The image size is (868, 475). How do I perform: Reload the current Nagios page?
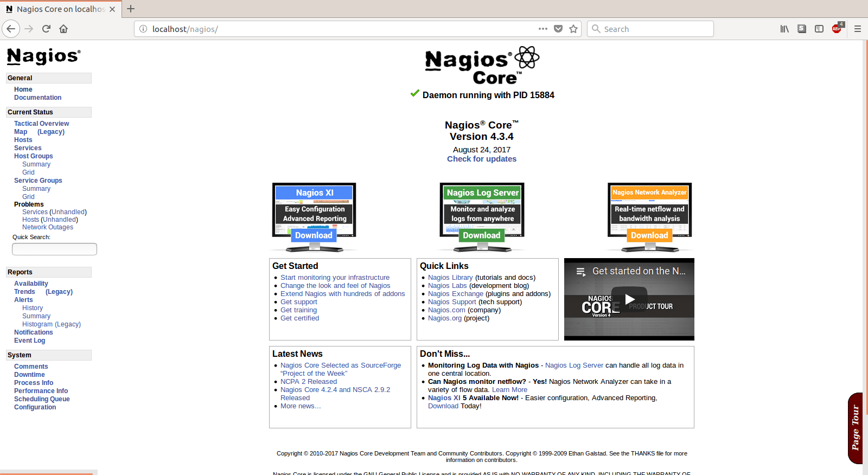46,29
